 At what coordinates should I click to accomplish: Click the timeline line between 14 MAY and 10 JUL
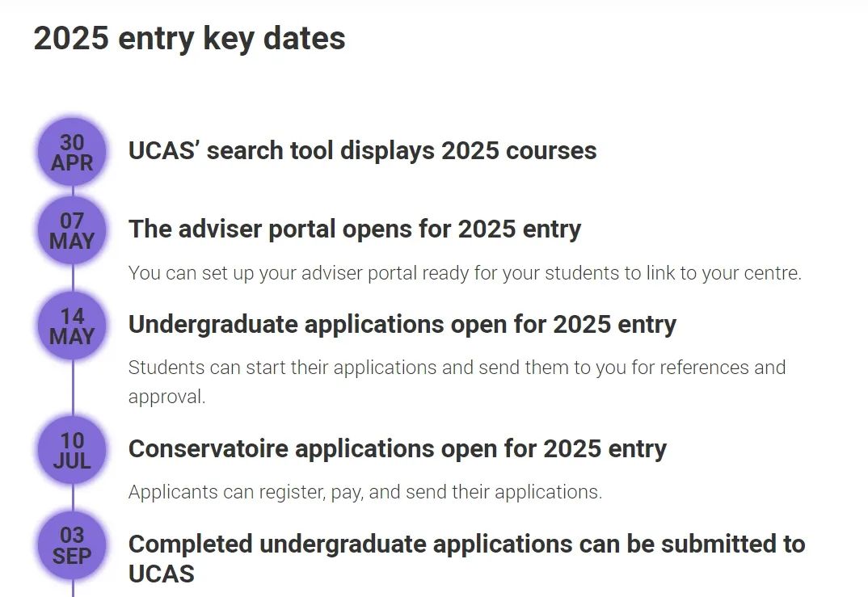point(73,388)
